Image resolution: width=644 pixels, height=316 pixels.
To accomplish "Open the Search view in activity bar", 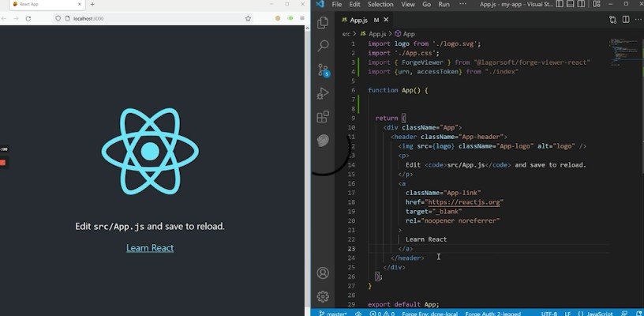I will 324,46.
